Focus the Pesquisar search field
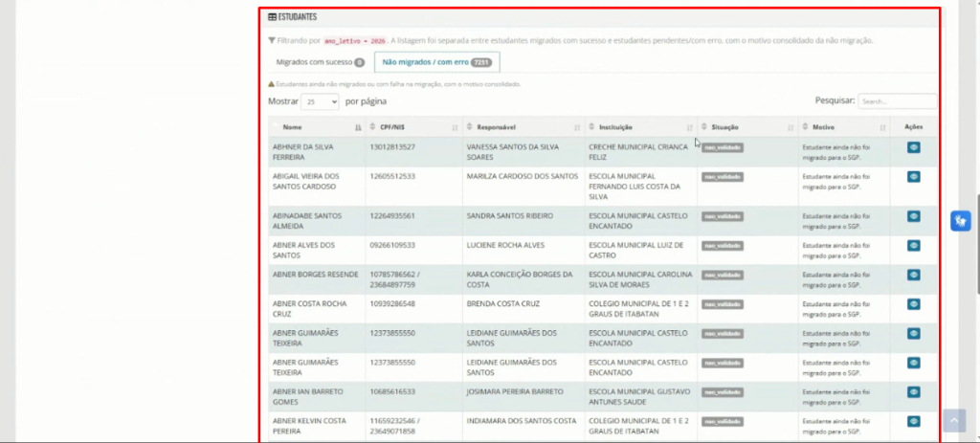Screen dimensions: 980x443 [x=898, y=101]
